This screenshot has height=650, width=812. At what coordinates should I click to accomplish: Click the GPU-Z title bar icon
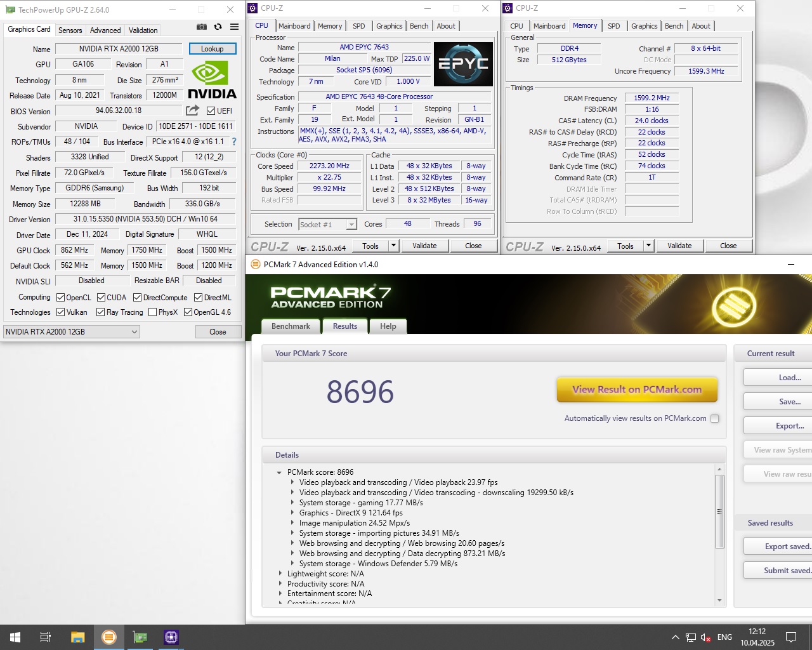[10, 10]
